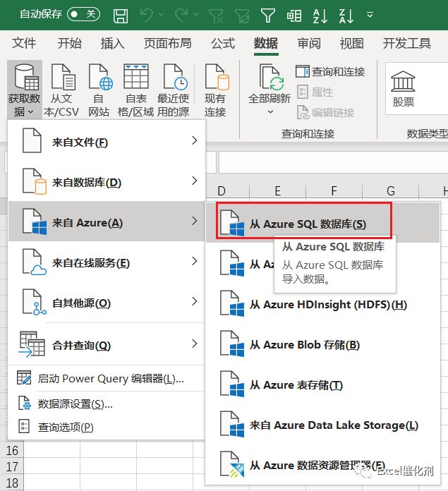
Task: Click the formula bar input field
Action: click(333, 162)
